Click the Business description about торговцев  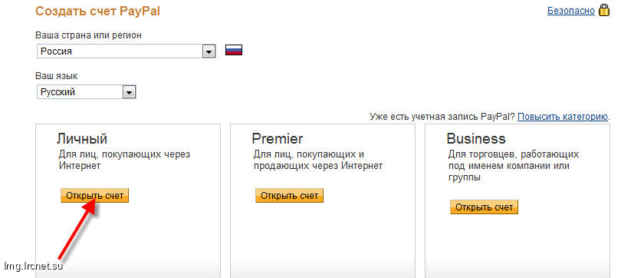pyautogui.click(x=514, y=166)
